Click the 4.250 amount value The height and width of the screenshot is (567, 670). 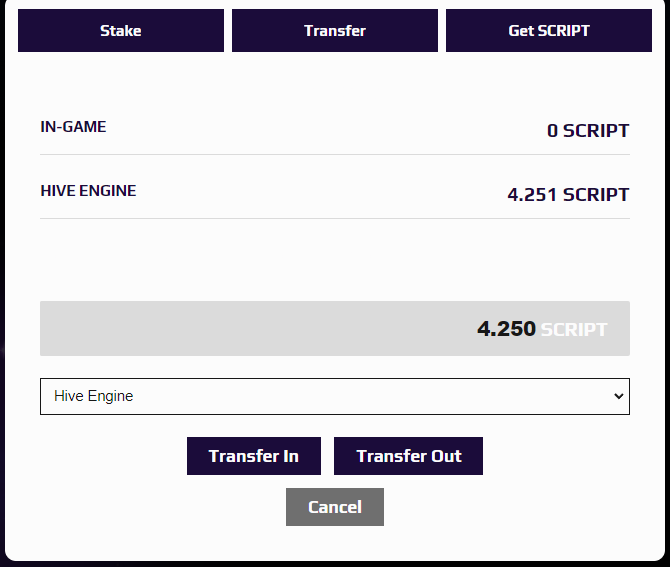point(506,329)
